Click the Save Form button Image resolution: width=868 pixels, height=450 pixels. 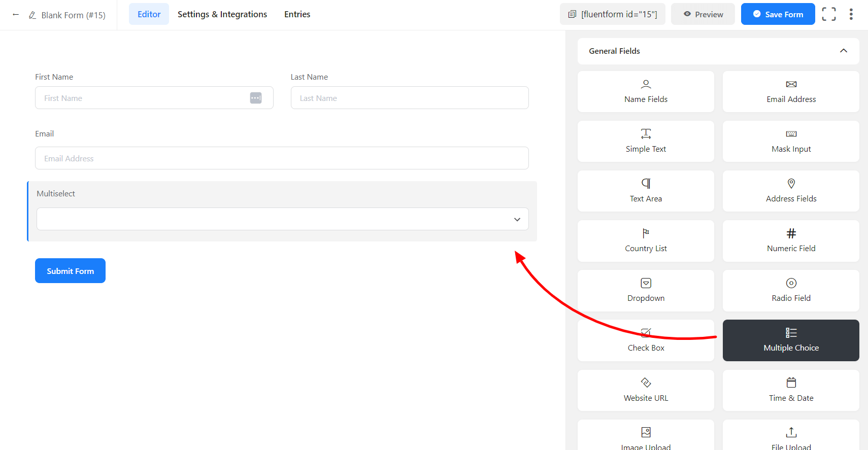tap(778, 14)
